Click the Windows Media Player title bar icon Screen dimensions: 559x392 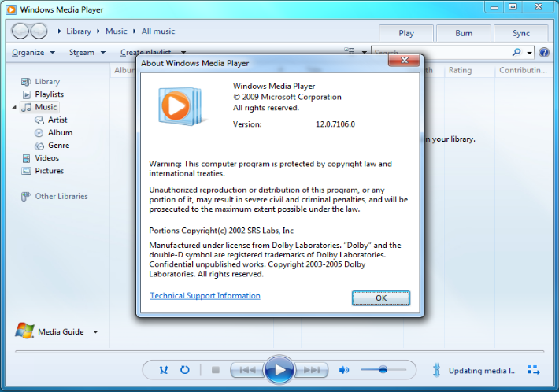(x=11, y=9)
